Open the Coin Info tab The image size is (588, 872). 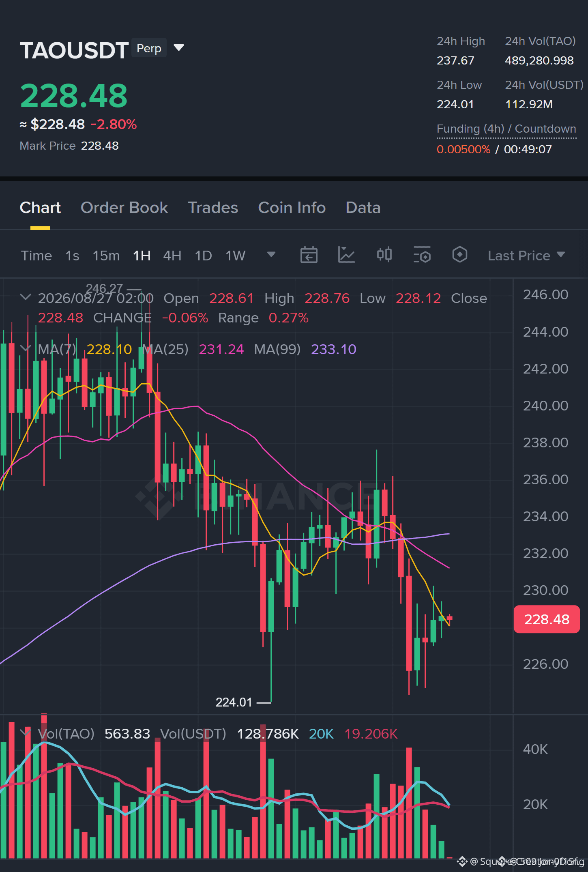(292, 208)
